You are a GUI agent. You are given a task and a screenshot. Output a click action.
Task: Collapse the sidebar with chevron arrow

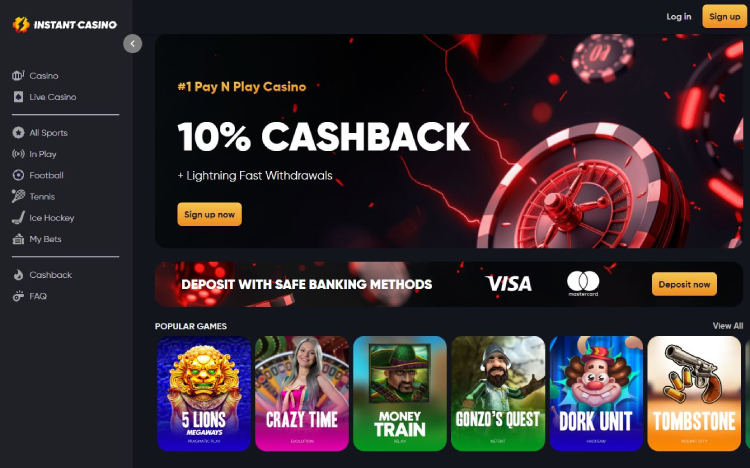[x=132, y=44]
